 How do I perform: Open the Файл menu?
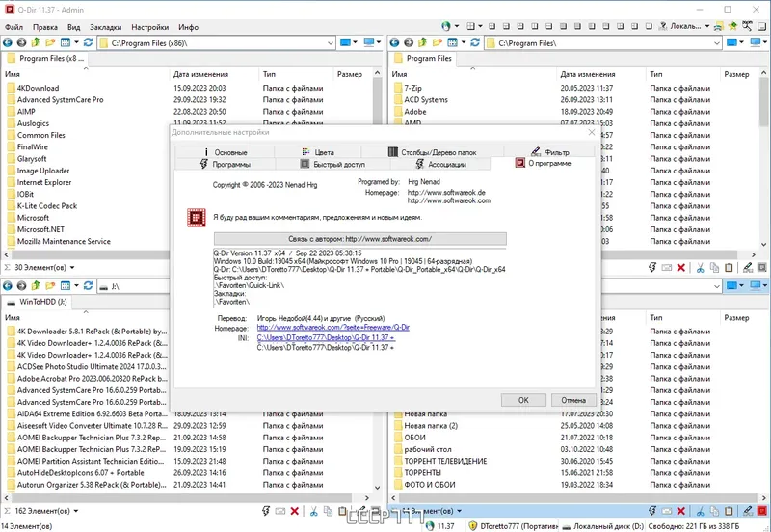click(13, 27)
